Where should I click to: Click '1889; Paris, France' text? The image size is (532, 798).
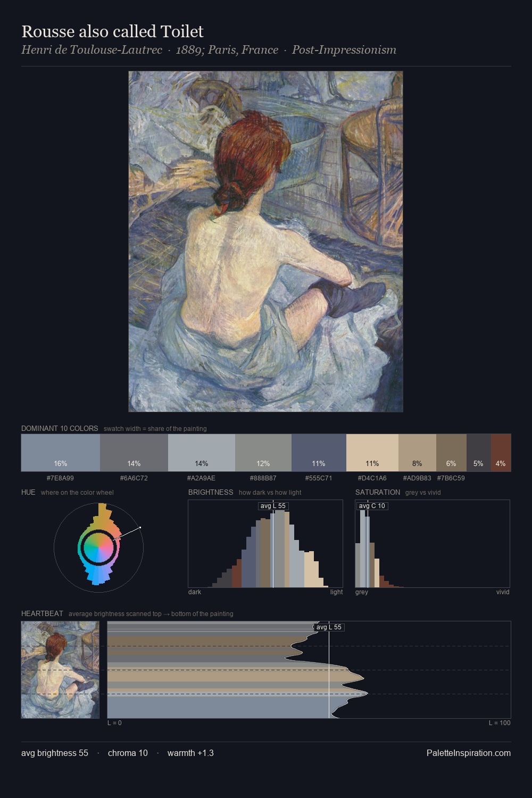coord(227,50)
